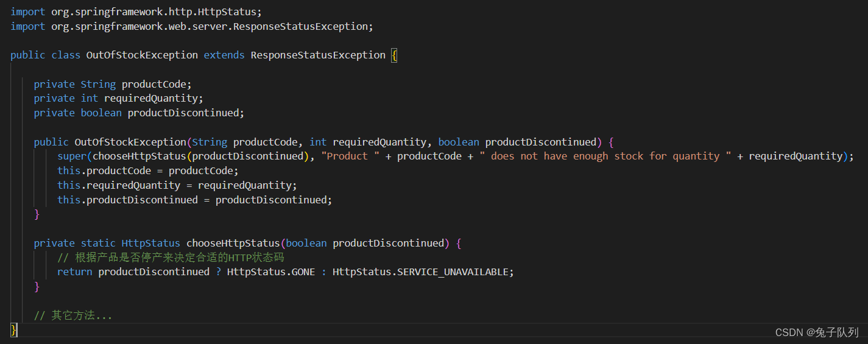Click OutOfStockException in the class declaration
Screen dimensions: 868x344
[x=142, y=55]
